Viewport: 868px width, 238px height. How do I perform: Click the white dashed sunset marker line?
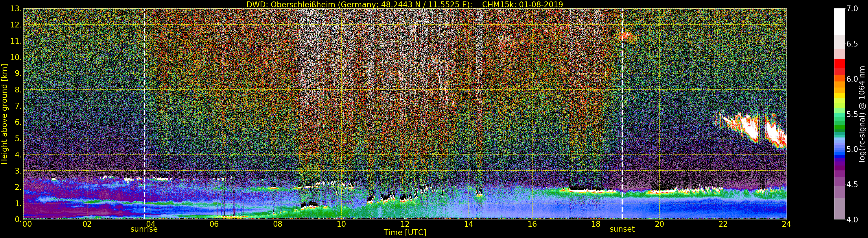[x=622, y=114]
